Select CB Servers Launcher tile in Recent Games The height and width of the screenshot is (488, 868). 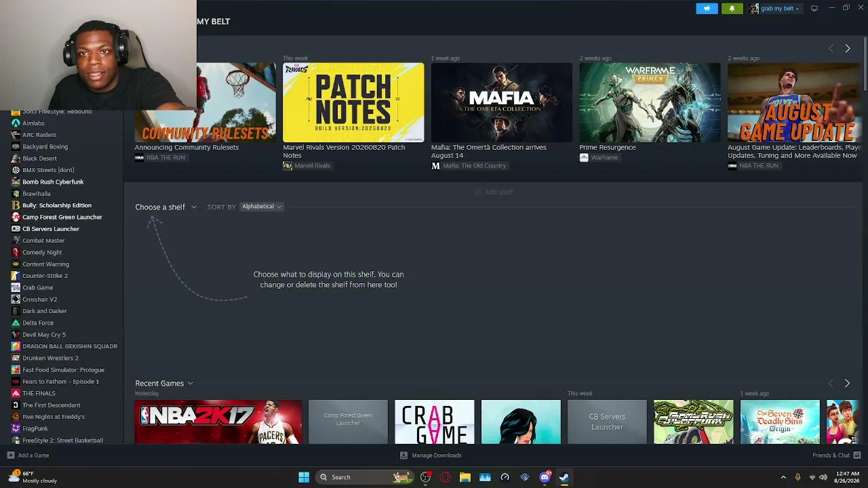607,422
